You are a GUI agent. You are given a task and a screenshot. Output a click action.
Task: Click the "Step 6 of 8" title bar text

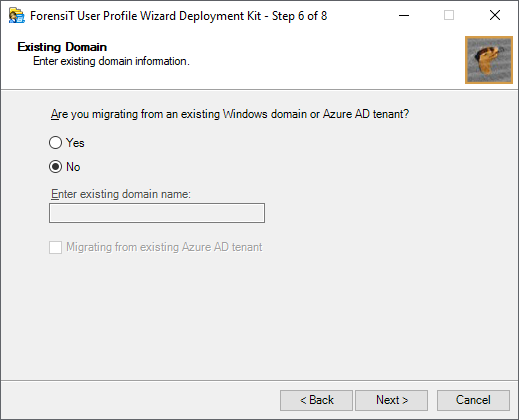299,16
